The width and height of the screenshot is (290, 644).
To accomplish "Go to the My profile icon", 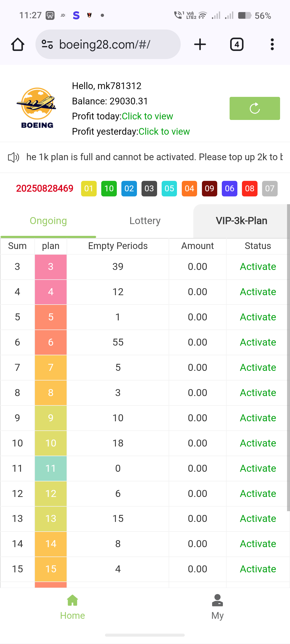I will tap(217, 601).
